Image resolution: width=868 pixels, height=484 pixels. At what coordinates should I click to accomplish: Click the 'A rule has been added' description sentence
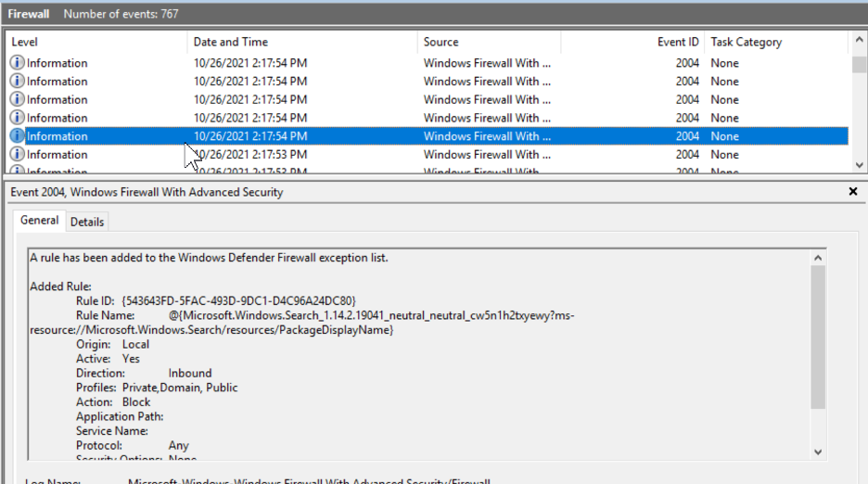point(209,258)
